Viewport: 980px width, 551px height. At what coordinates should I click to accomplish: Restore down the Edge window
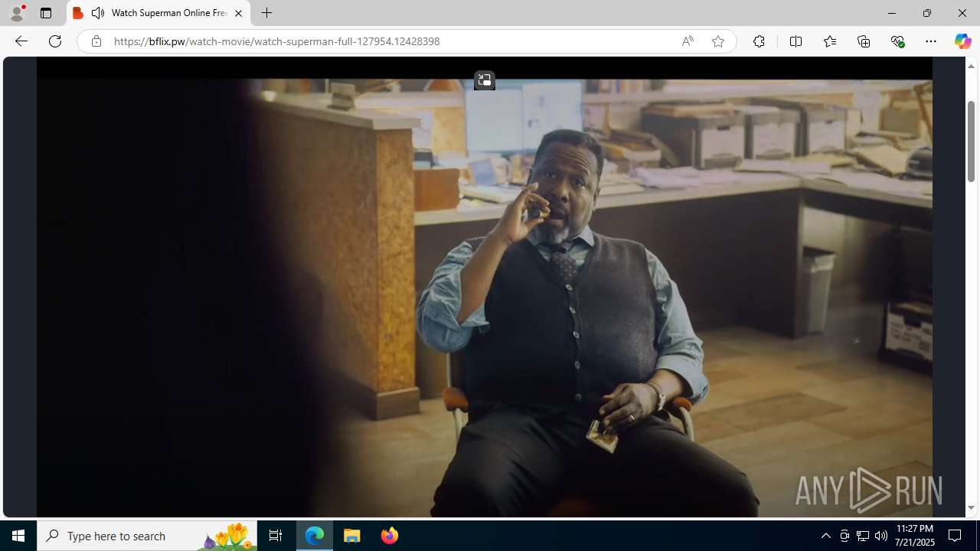[x=926, y=13]
